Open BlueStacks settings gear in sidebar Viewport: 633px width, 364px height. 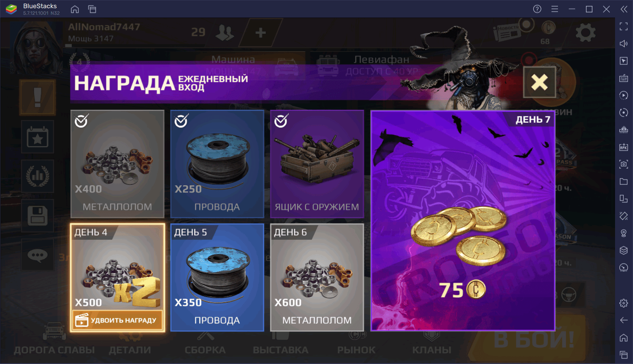click(624, 303)
